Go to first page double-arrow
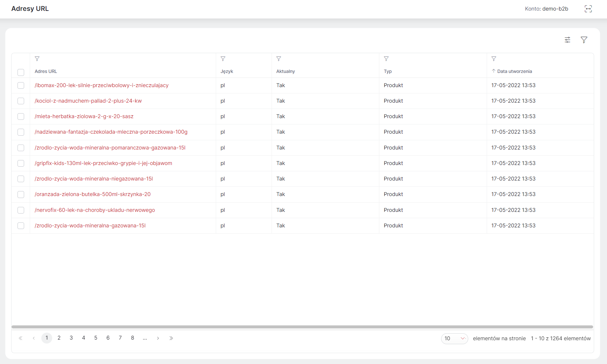Viewport: 607px width, 364px height. (x=20, y=338)
